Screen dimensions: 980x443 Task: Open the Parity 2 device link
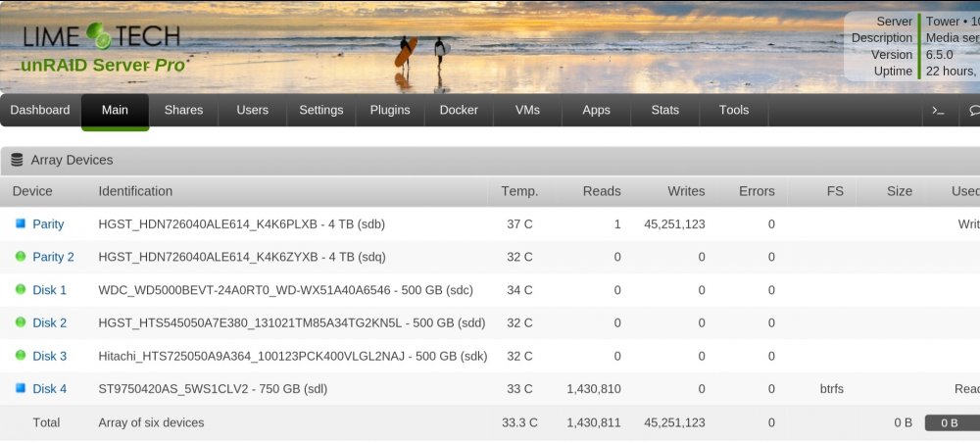pos(53,257)
